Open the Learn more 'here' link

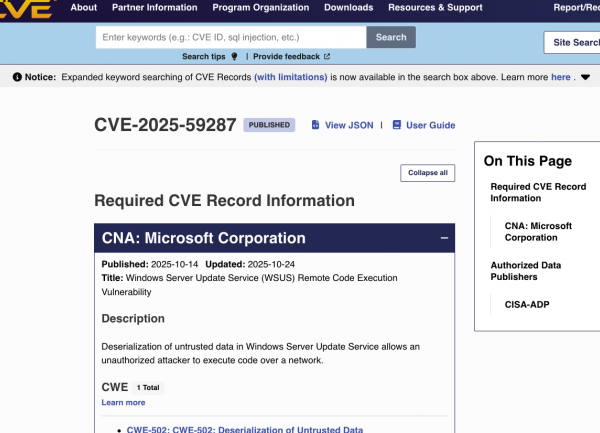561,77
